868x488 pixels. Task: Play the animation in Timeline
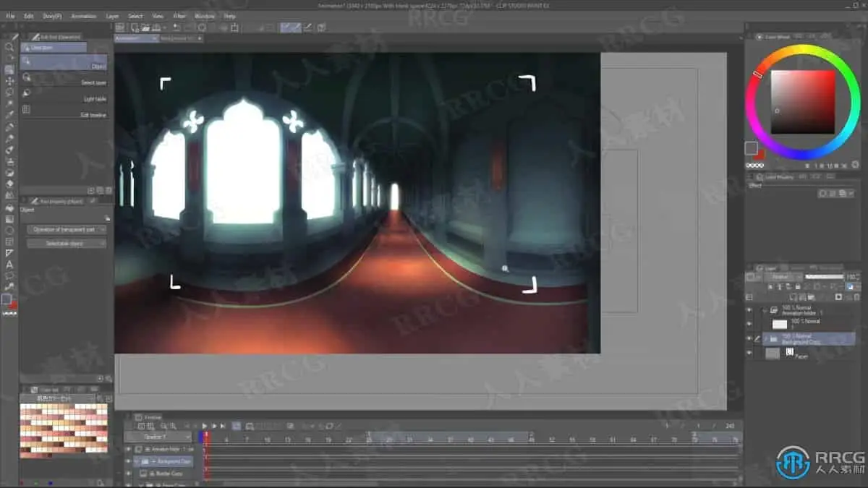(x=205, y=426)
